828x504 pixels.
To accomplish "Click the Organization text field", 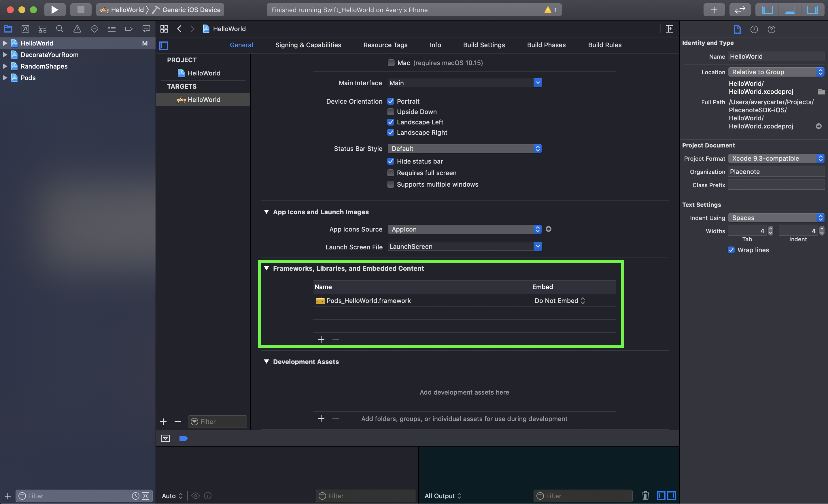I will [x=776, y=172].
